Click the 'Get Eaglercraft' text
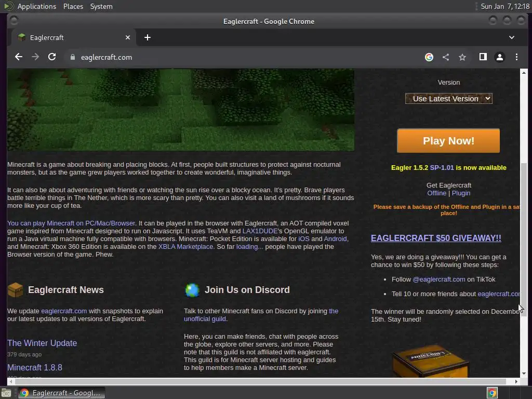 pyautogui.click(x=448, y=185)
